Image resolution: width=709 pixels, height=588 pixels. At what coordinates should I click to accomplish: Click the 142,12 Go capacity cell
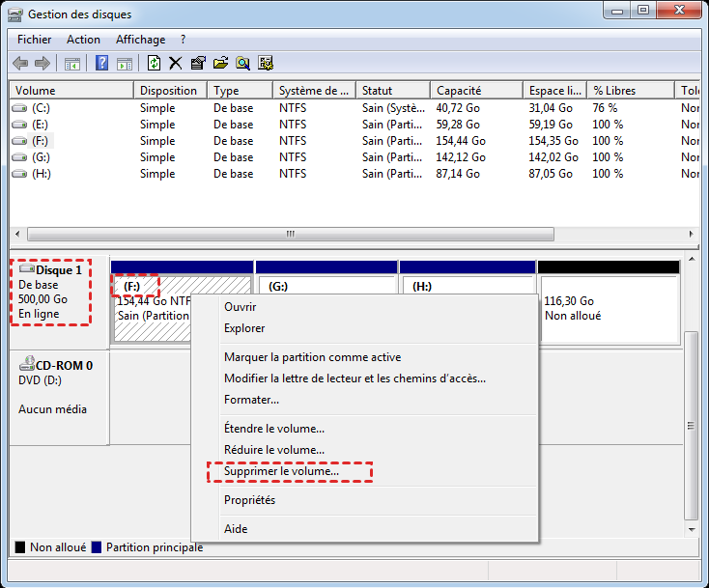pyautogui.click(x=461, y=157)
